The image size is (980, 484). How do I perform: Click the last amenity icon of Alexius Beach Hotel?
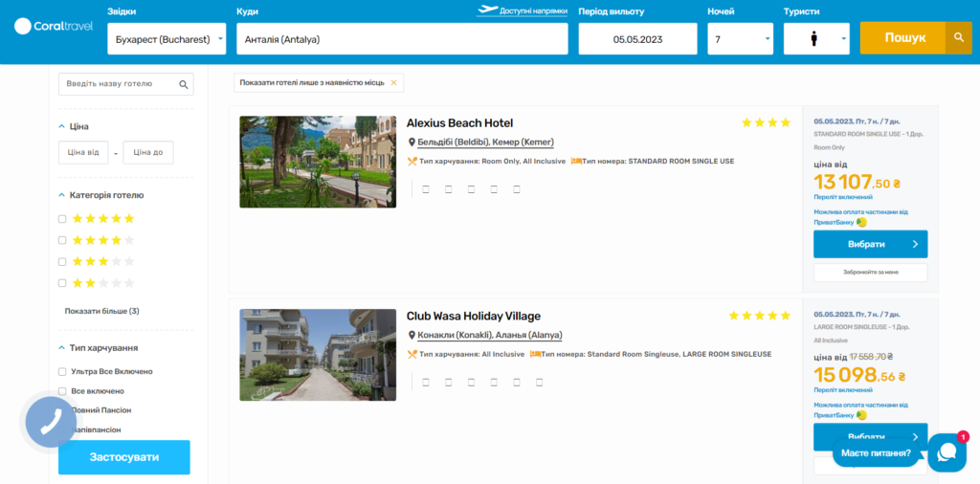pyautogui.click(x=517, y=189)
